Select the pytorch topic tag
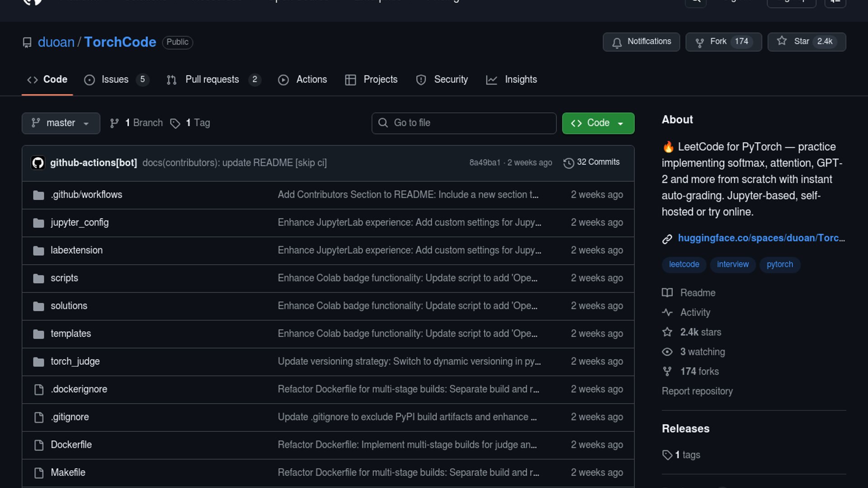Image resolution: width=868 pixels, height=488 pixels. [779, 264]
